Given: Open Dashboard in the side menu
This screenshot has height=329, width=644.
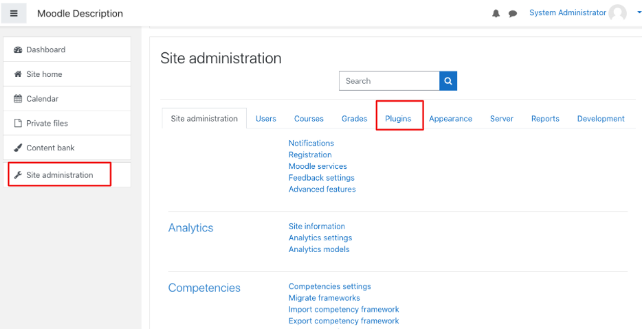Looking at the screenshot, I should click(x=67, y=49).
